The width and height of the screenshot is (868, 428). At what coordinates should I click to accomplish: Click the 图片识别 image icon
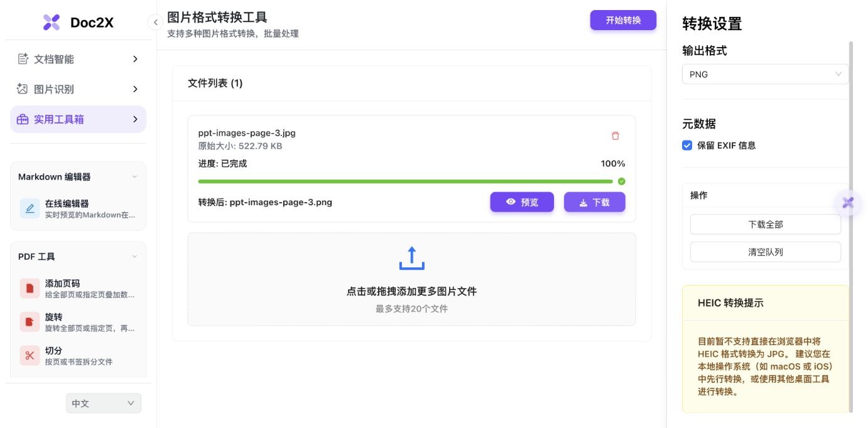tap(23, 89)
